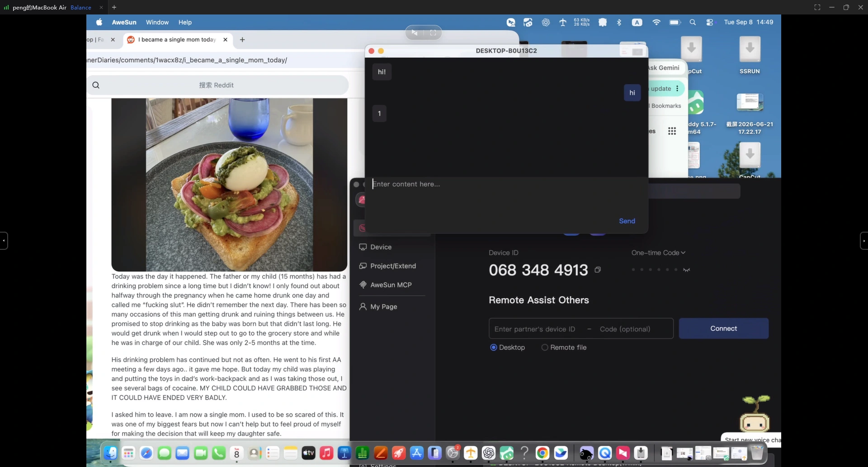Viewport: 868px width, 467px height.
Task: Open Device section in AweSun sidebar
Action: [375, 247]
